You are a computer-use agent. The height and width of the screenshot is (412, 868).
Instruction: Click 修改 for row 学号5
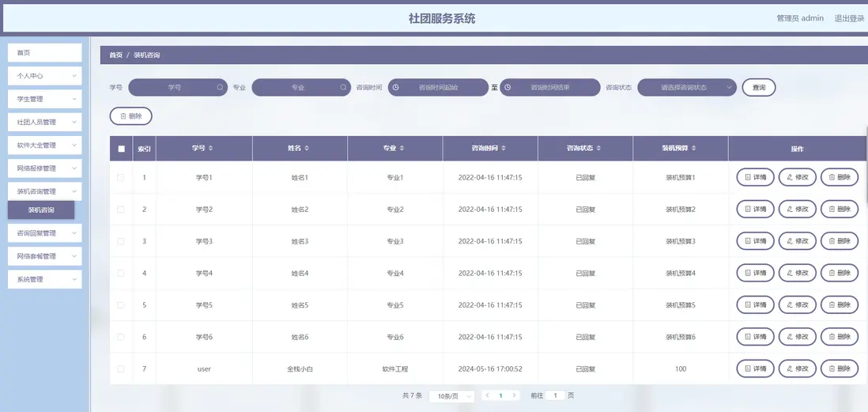click(x=797, y=304)
